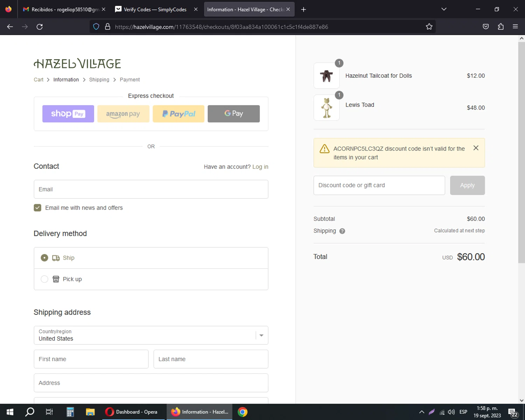Check out with Amazon Pay
Viewport: 525px width, 420px height.
[123, 114]
